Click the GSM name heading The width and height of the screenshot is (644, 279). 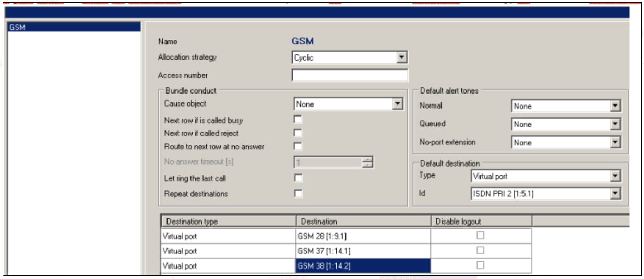point(303,41)
